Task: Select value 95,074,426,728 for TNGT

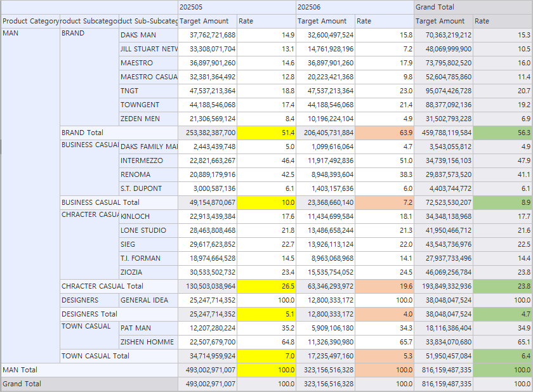Action: 444,91
